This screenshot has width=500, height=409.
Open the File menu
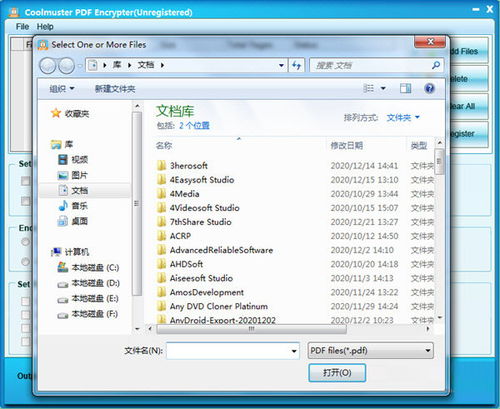click(x=22, y=27)
